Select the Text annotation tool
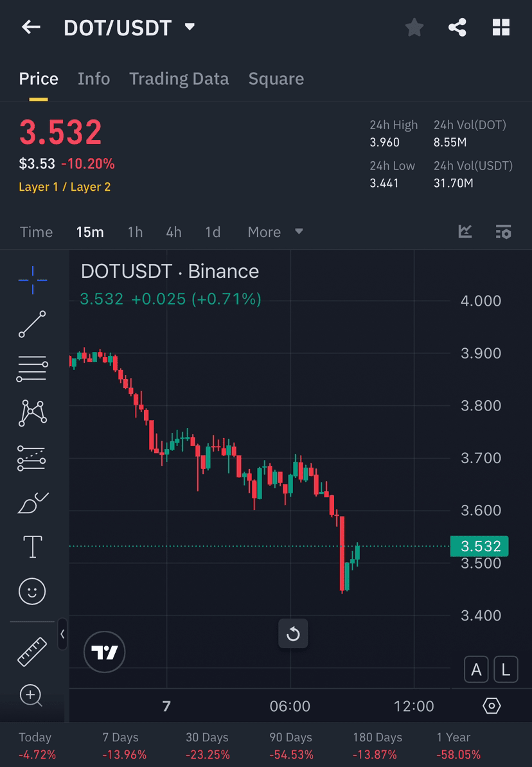Screen dimensions: 532x767 [x=32, y=547]
